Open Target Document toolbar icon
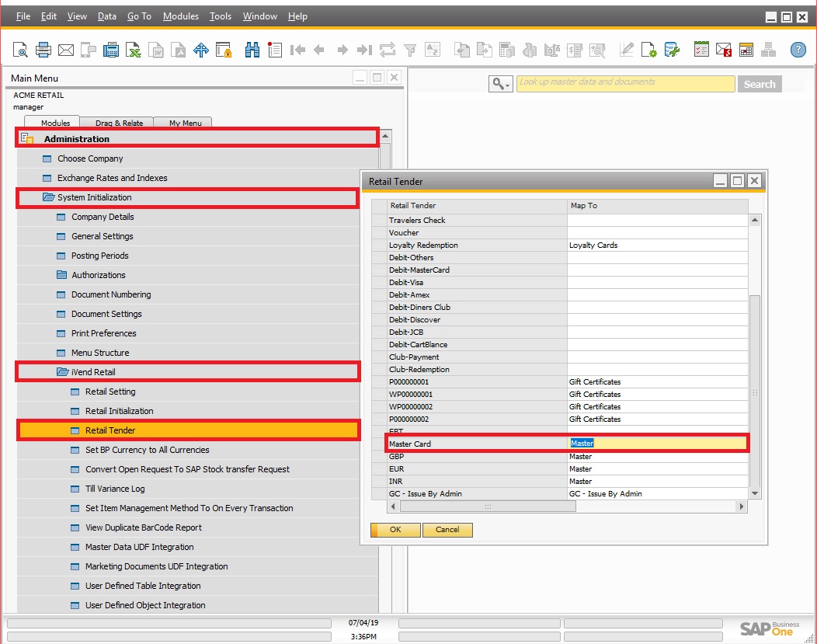 (484, 50)
